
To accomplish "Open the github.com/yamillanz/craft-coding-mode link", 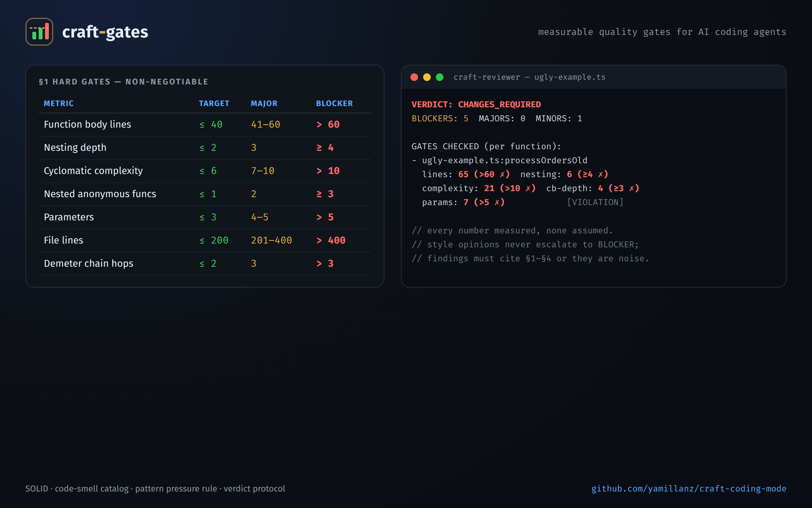I will pyautogui.click(x=689, y=489).
